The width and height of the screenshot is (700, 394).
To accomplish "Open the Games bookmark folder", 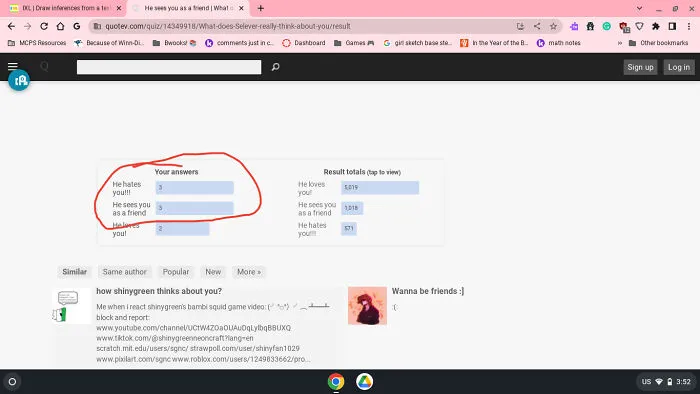I will click(x=354, y=43).
